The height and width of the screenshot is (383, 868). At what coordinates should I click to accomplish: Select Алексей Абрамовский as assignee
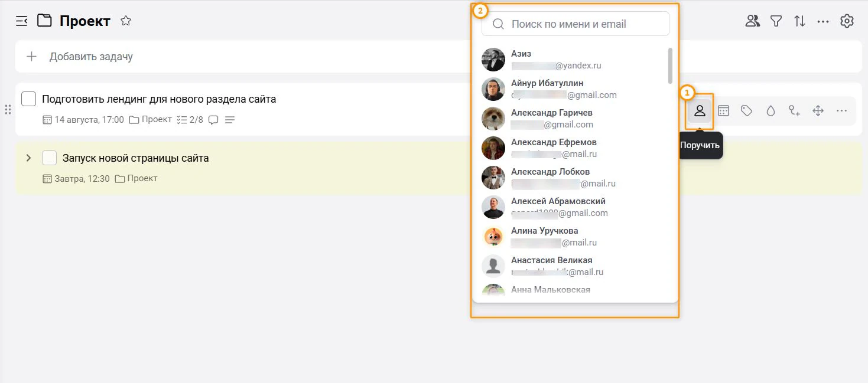(x=574, y=207)
